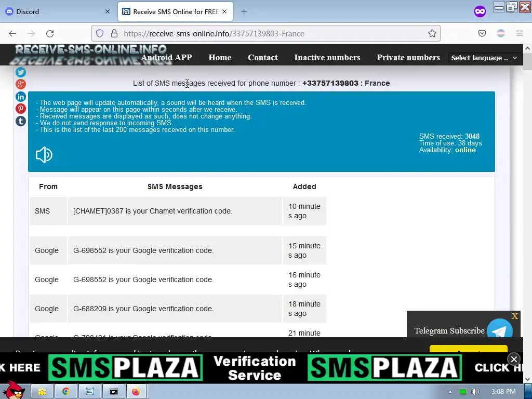Close the SMSPLAZA banner ad

point(514,359)
